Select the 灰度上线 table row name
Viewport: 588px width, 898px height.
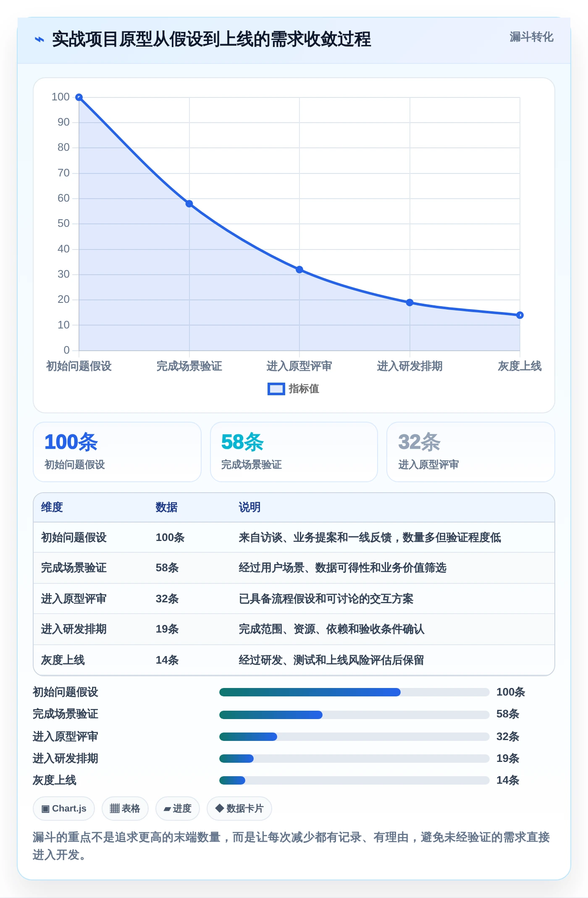point(63,660)
